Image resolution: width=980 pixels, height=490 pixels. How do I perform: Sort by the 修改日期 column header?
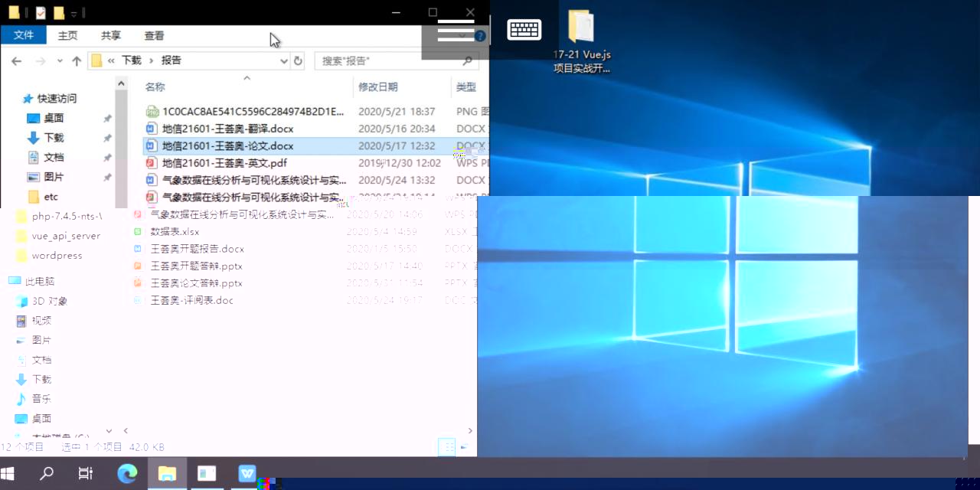pyautogui.click(x=378, y=87)
